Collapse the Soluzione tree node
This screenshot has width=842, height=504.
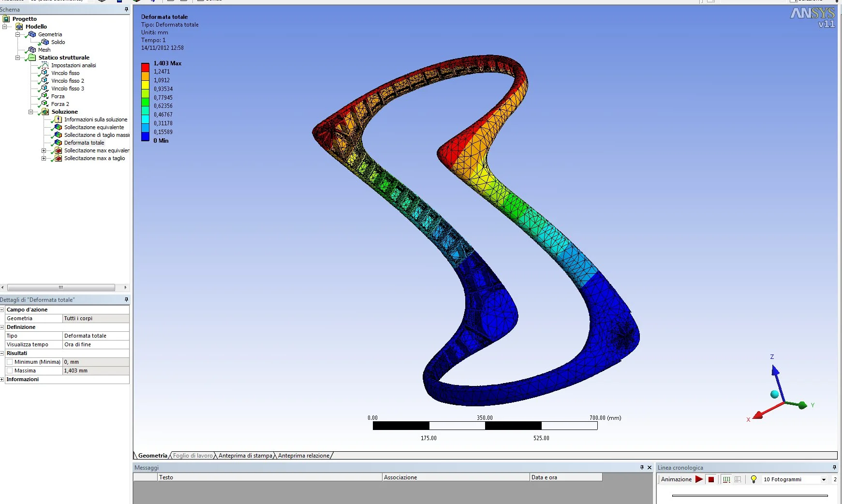[x=30, y=112]
